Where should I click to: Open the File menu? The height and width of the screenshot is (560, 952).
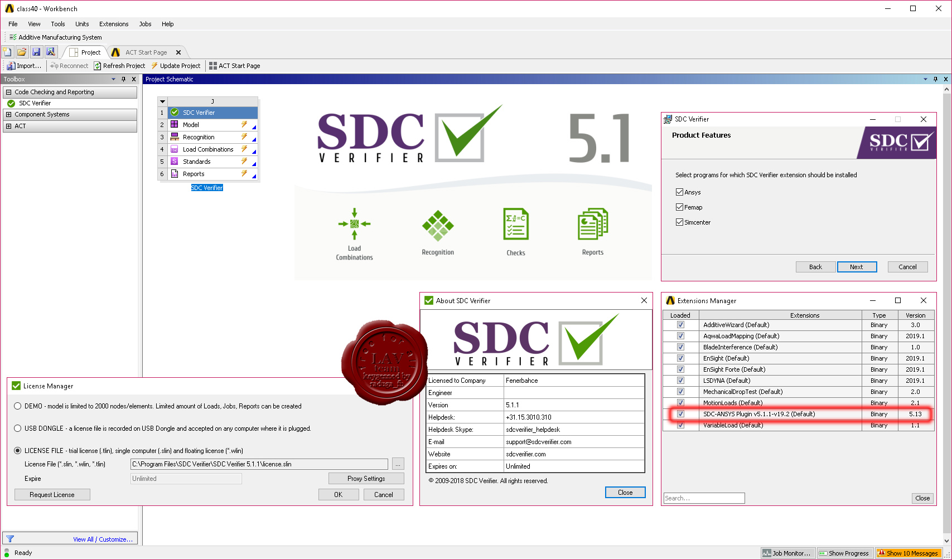pyautogui.click(x=13, y=24)
